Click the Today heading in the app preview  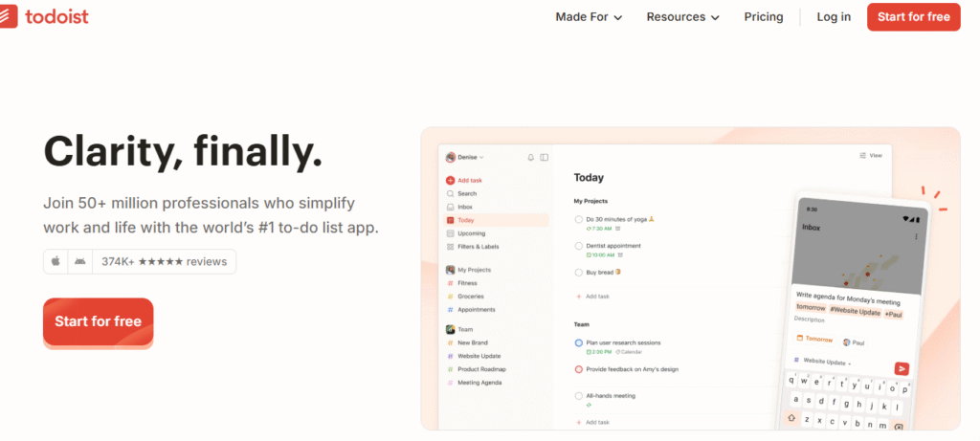pyautogui.click(x=589, y=178)
